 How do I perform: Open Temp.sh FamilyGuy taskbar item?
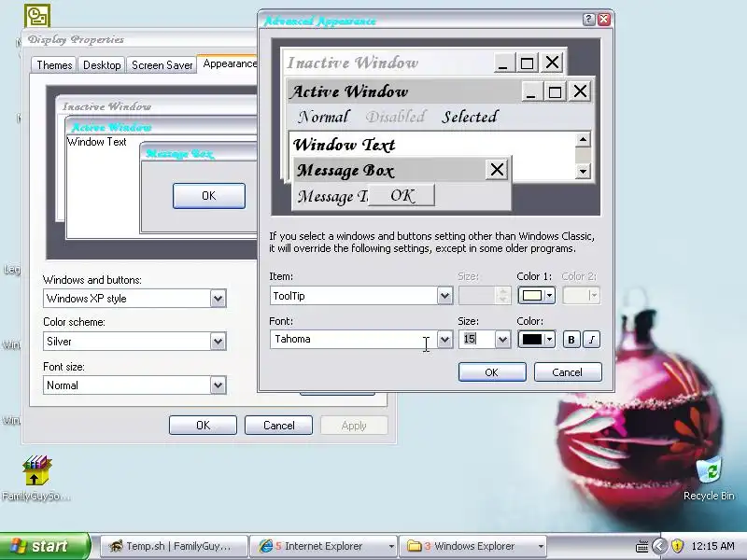[175, 546]
